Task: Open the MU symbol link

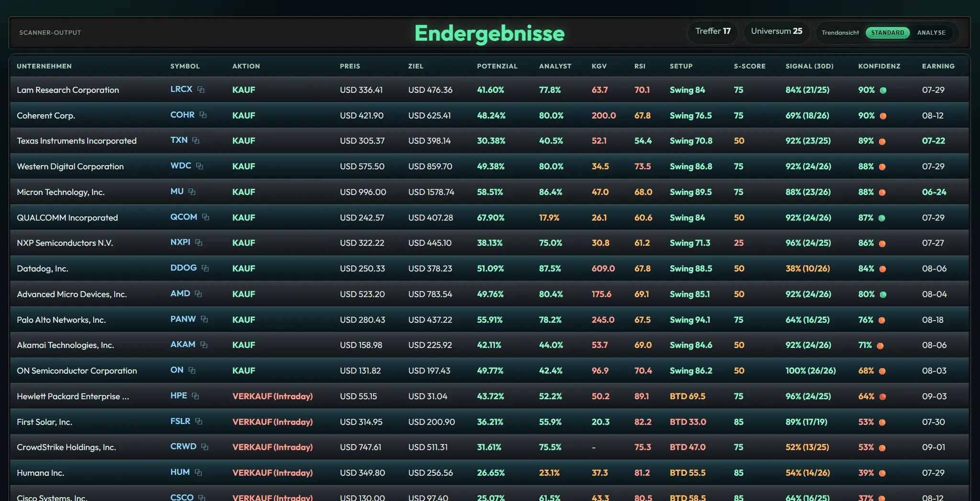Action: [177, 191]
